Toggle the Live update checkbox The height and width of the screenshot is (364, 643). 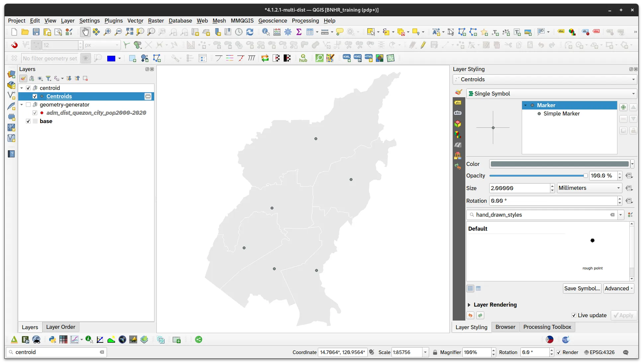pyautogui.click(x=574, y=315)
